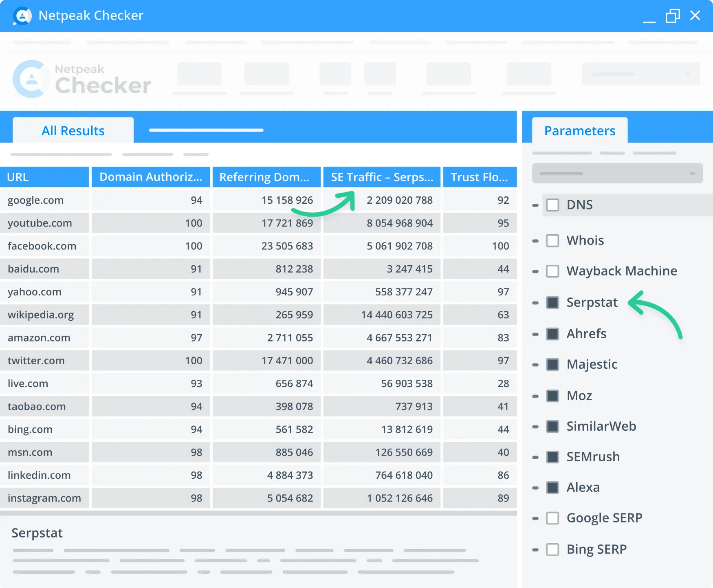Check the Wayback Machine parameter
This screenshot has width=713, height=588.
pos(552,271)
